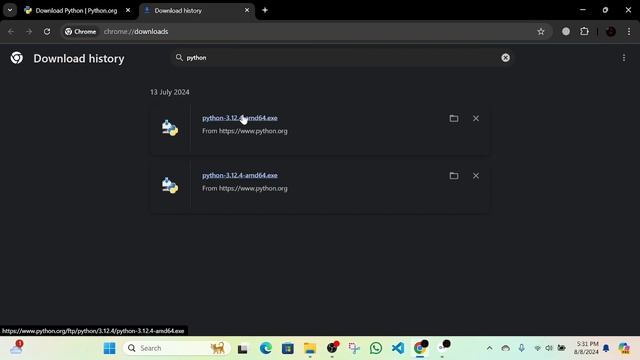The width and height of the screenshot is (640, 360).
Task: Open the first python-3.12.4-amd64.exe link
Action: point(240,118)
